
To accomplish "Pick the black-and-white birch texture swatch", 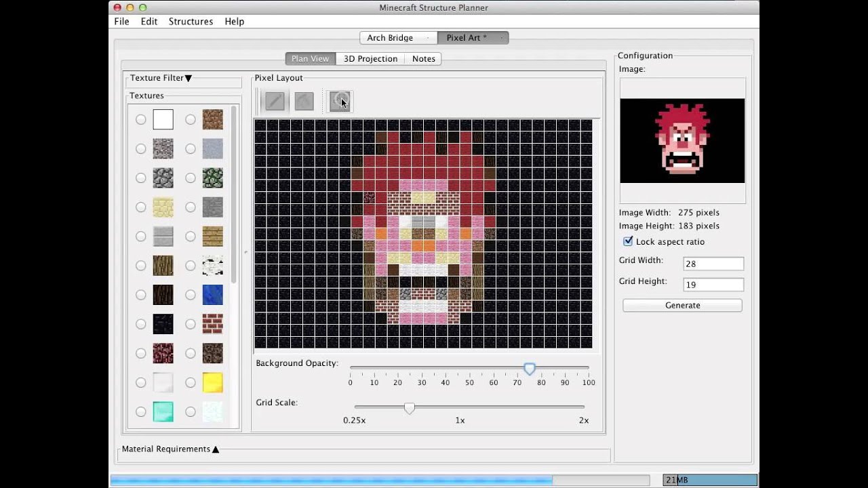I will [212, 265].
